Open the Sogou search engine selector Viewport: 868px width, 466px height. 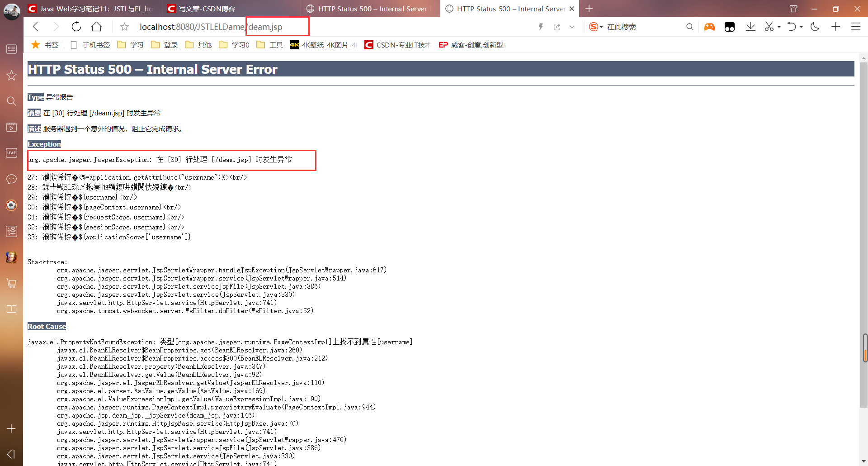[x=596, y=27]
